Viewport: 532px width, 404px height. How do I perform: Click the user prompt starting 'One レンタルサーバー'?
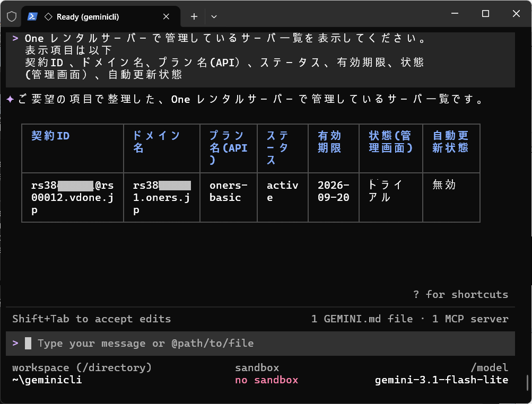[x=225, y=38]
